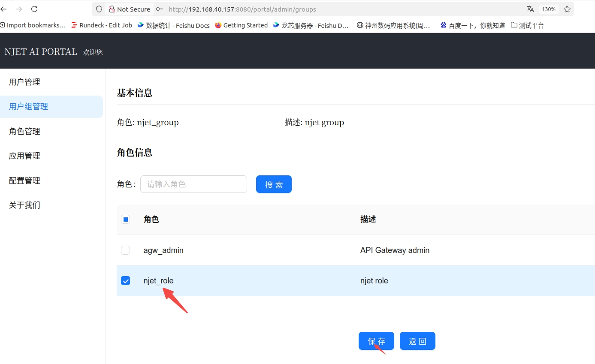Open the shield tracking protection icon
Viewport: 595px width, 364px height.
click(99, 9)
